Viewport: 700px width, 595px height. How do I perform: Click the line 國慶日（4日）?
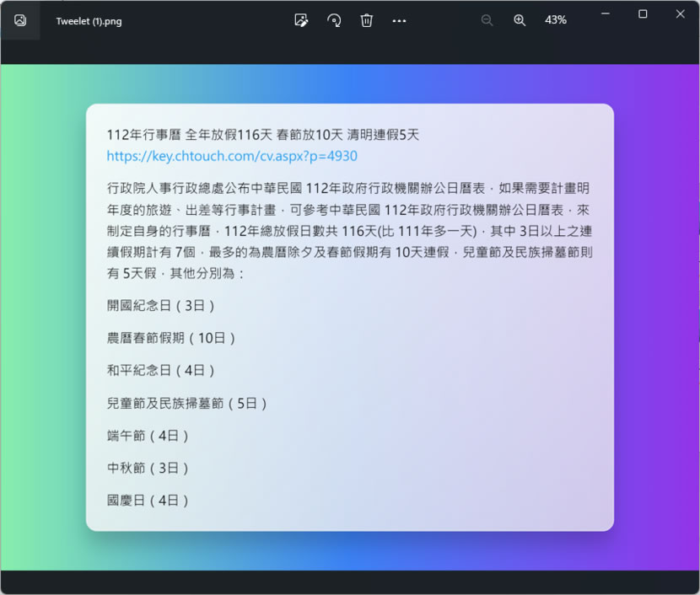coord(148,501)
